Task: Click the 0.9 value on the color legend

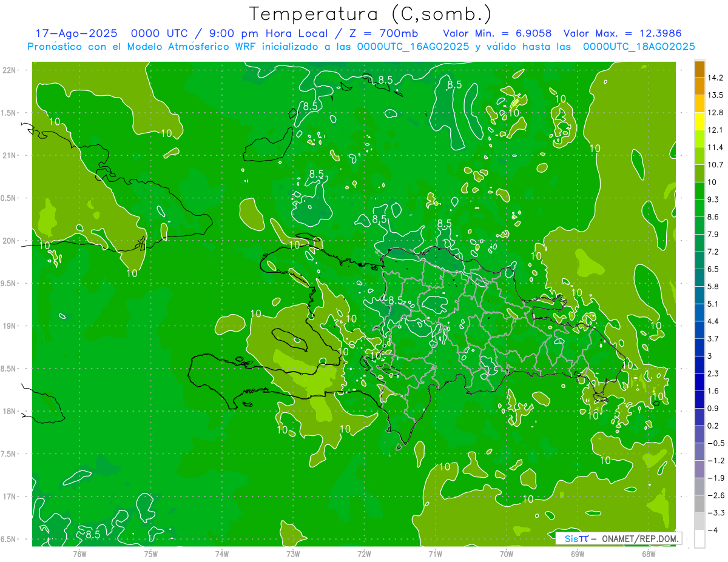Action: [x=713, y=409]
